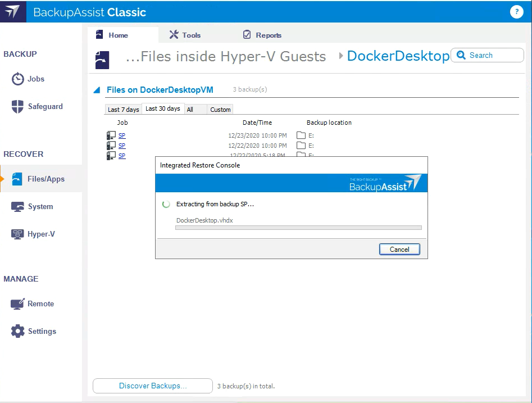Show All backups filter tab
532x403 pixels.
point(190,110)
